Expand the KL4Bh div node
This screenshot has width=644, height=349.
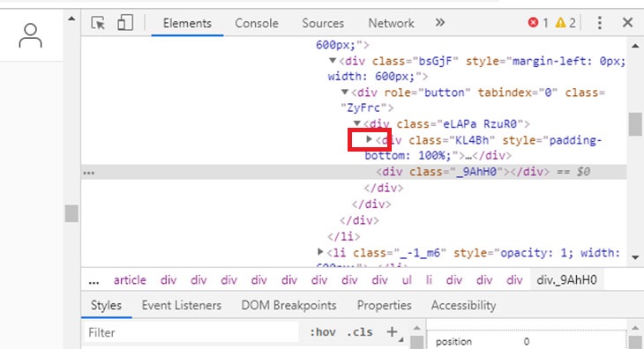(369, 139)
